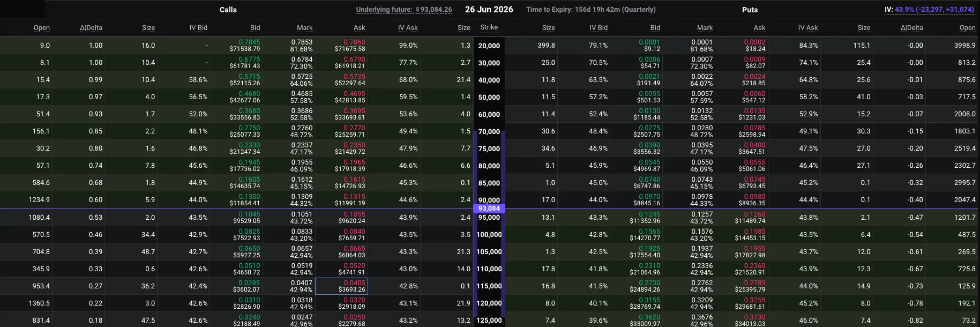Select the 120,000 strike

click(x=489, y=303)
